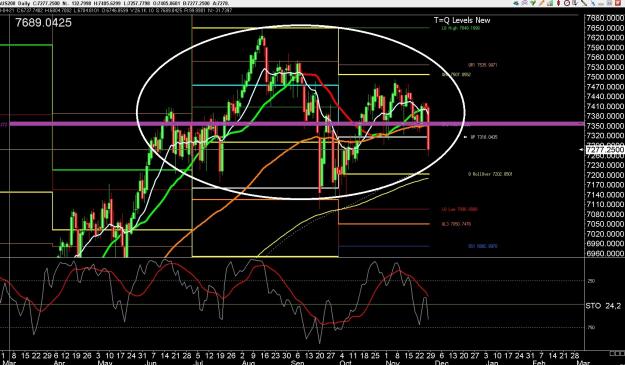Click the 'T=Q Levels New' indicator label
The width and height of the screenshot is (625, 365).
(x=462, y=20)
